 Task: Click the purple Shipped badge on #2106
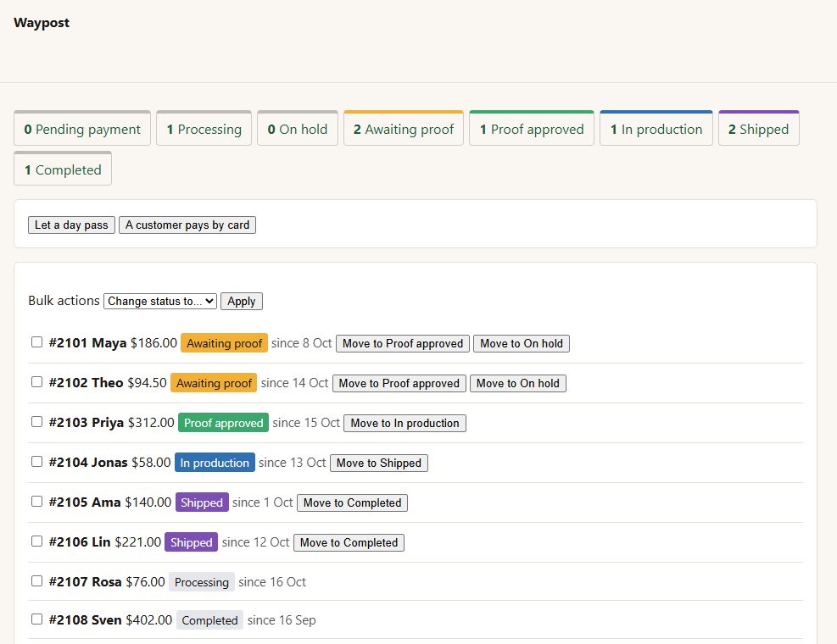click(191, 542)
